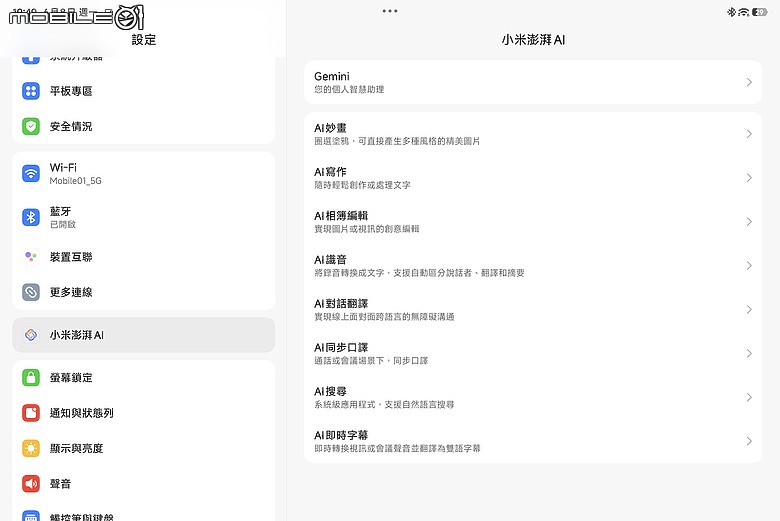Open the AI相簿編輯 feature row
Viewport: 780px width, 521px height.
click(533, 221)
